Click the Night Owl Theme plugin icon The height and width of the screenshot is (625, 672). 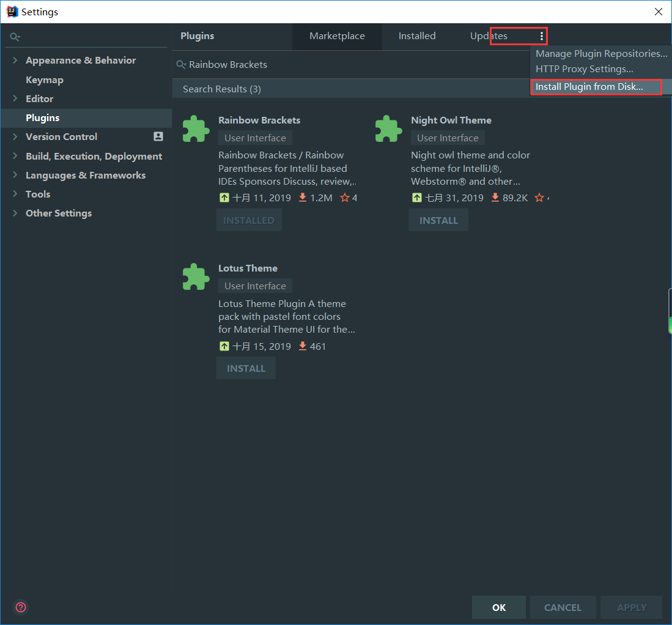[x=388, y=128]
